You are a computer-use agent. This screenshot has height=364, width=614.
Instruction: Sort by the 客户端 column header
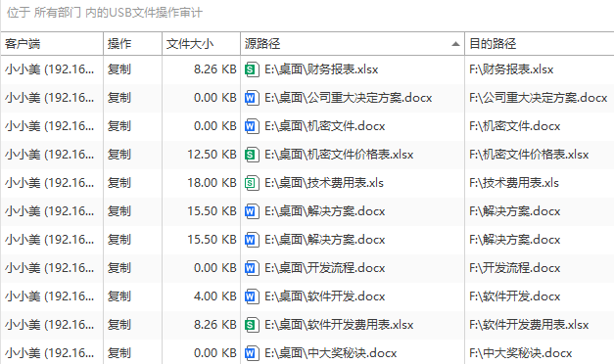(52, 43)
